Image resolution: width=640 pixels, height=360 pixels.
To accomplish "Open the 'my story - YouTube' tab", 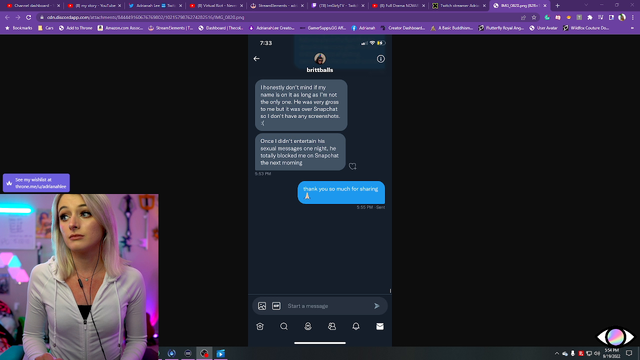I will (93, 6).
